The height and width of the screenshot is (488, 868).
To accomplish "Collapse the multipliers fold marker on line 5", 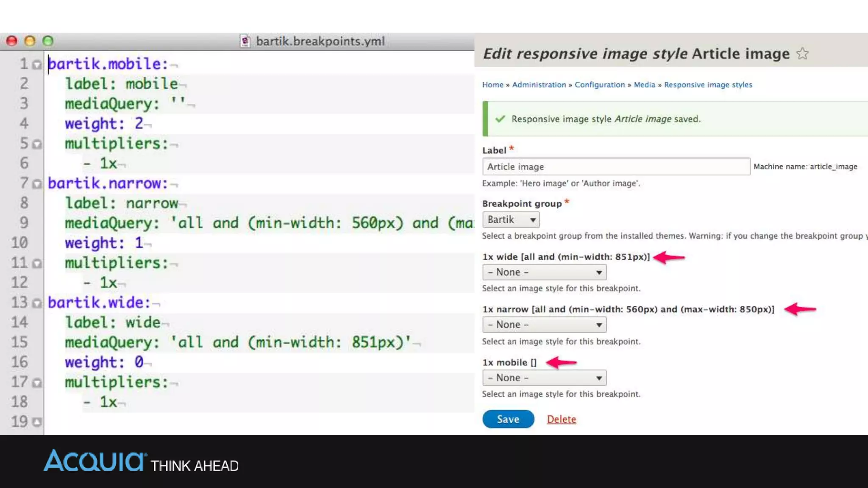I will [x=37, y=144].
